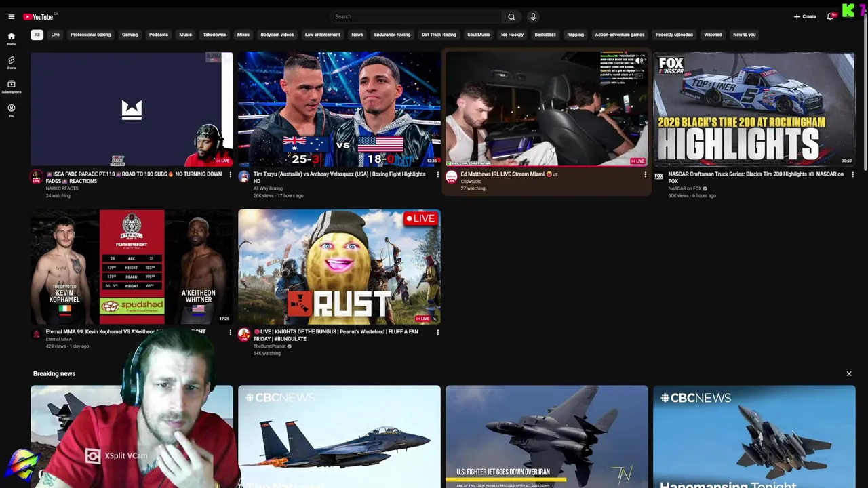This screenshot has width=868, height=488.
Task: Open options menu for Ed Matthews stream
Action: tap(645, 174)
